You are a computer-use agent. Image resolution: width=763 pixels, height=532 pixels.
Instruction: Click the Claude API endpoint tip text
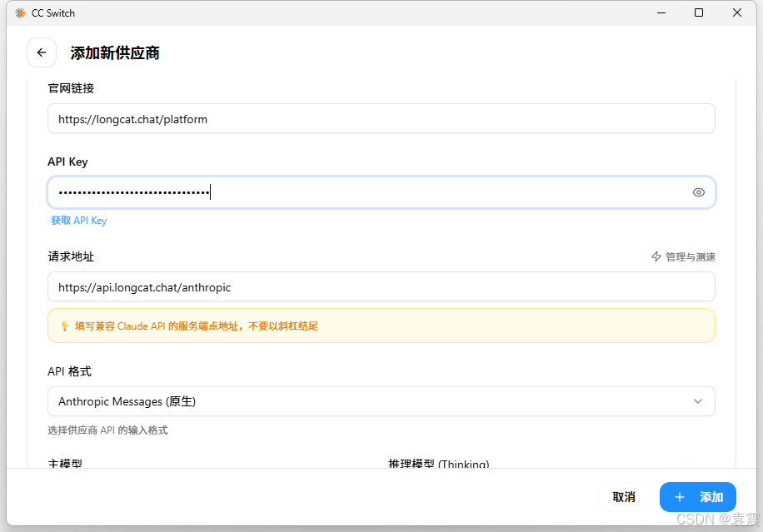[x=197, y=326]
